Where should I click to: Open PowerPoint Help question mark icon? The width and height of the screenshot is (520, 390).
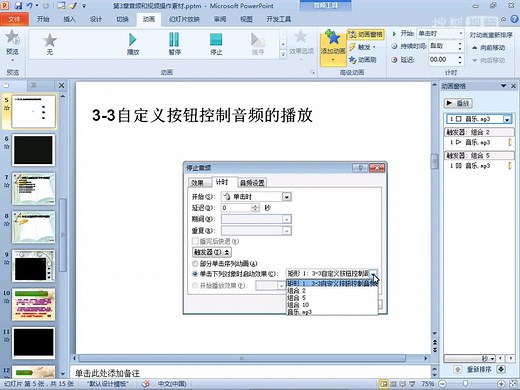tap(514, 19)
